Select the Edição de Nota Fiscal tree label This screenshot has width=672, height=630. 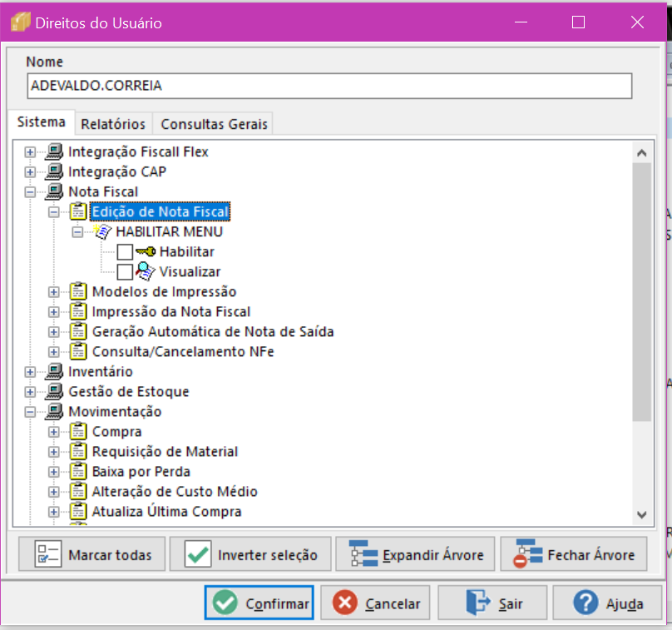tap(160, 212)
